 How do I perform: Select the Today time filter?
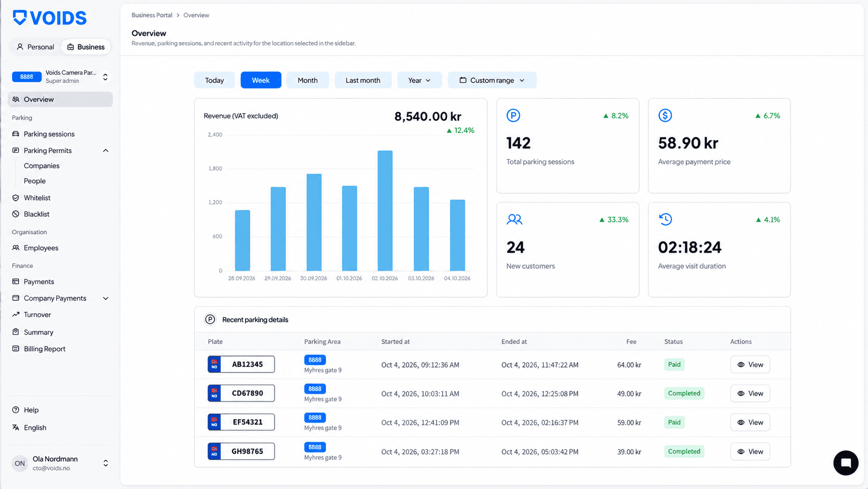coord(214,80)
